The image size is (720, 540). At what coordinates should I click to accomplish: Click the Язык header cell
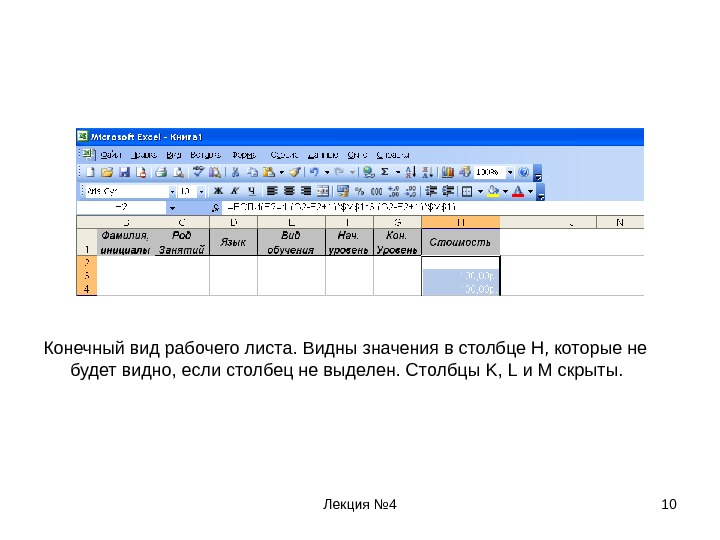coord(233,242)
